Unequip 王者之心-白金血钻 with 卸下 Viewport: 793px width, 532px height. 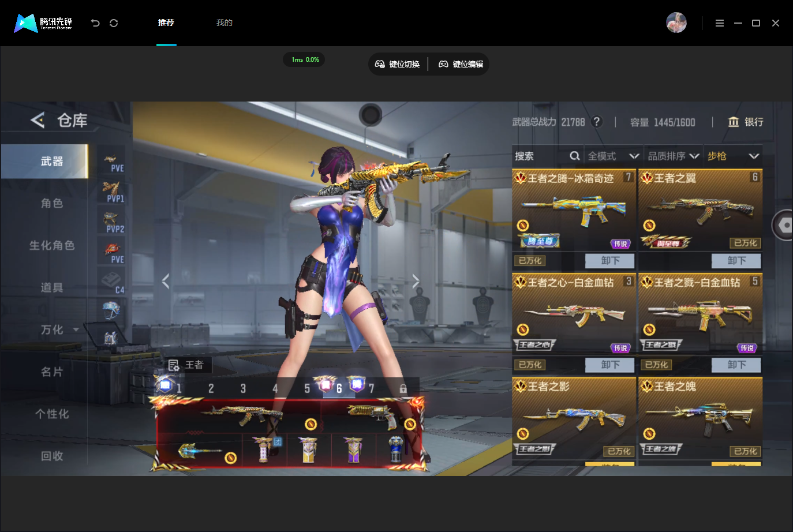[609, 365]
